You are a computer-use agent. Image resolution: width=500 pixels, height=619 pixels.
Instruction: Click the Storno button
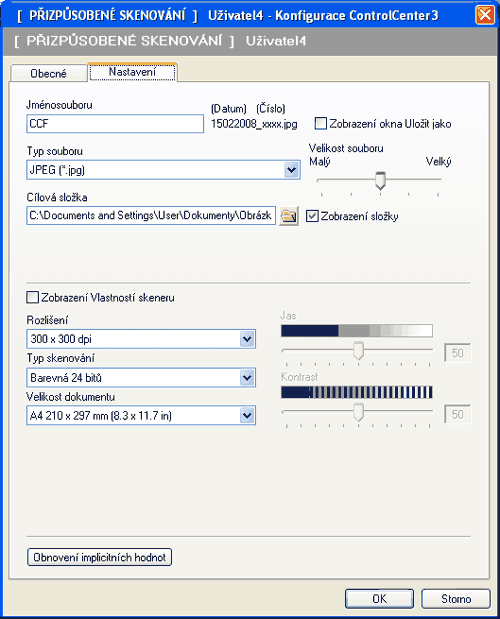coord(456,599)
